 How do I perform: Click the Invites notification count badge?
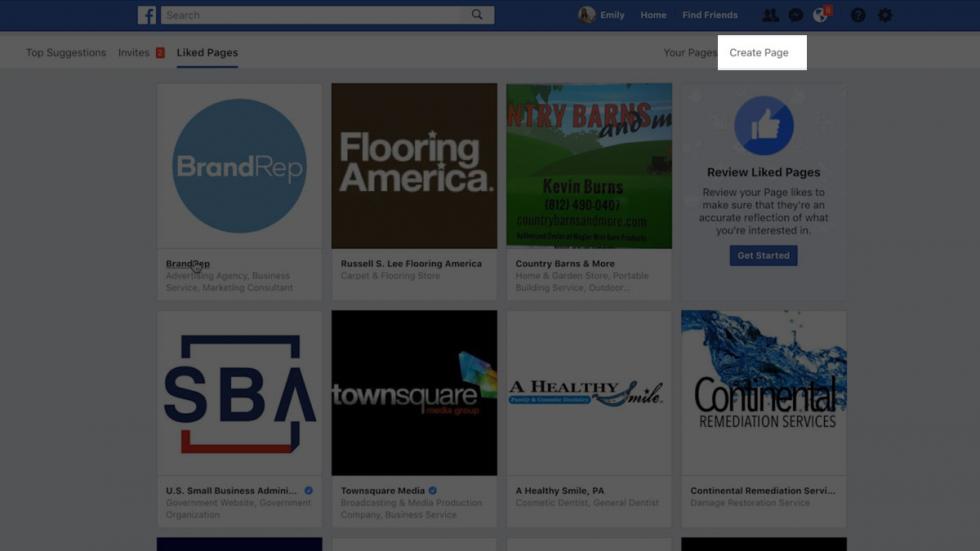point(160,52)
